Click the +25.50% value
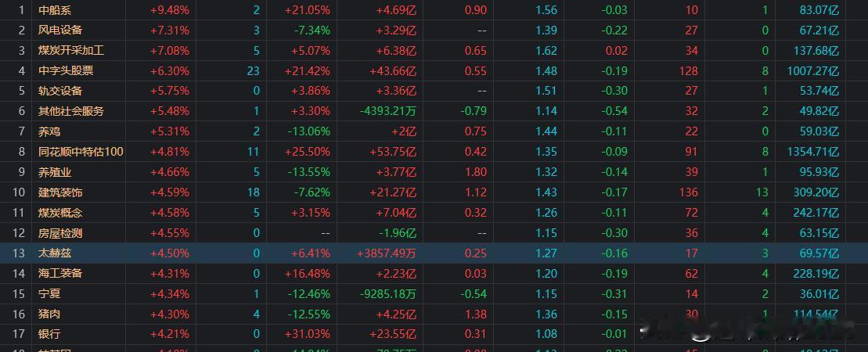868x352 pixels. click(308, 152)
